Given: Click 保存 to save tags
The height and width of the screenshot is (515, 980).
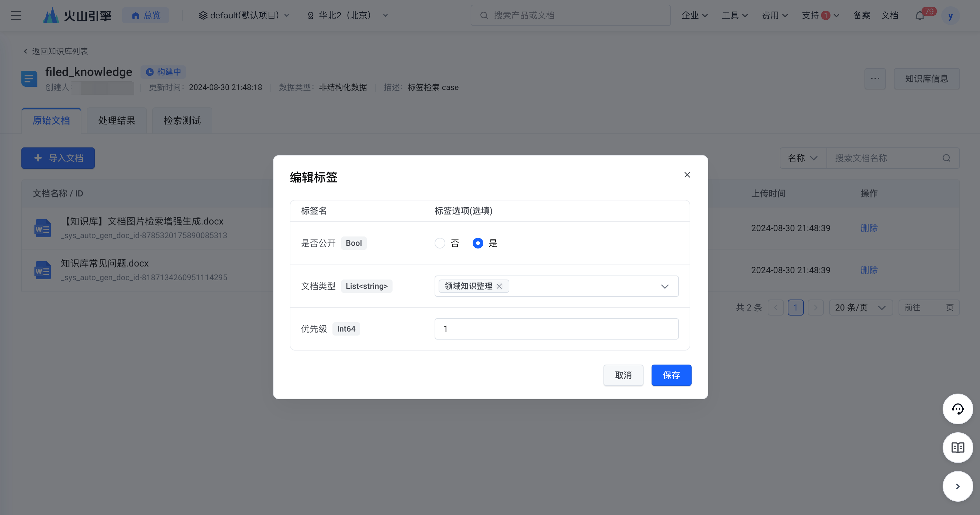Looking at the screenshot, I should (671, 375).
